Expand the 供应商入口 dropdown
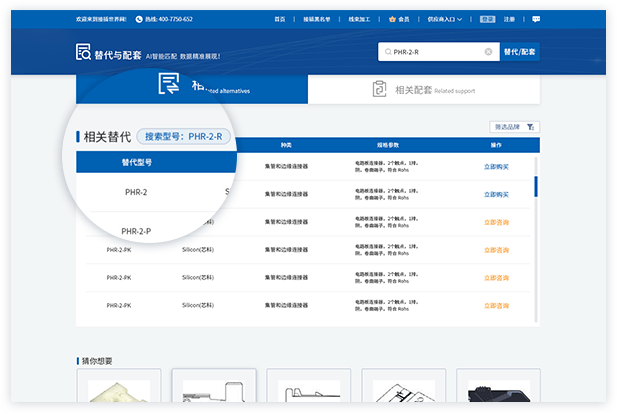This screenshot has height=414, width=617. coord(445,19)
